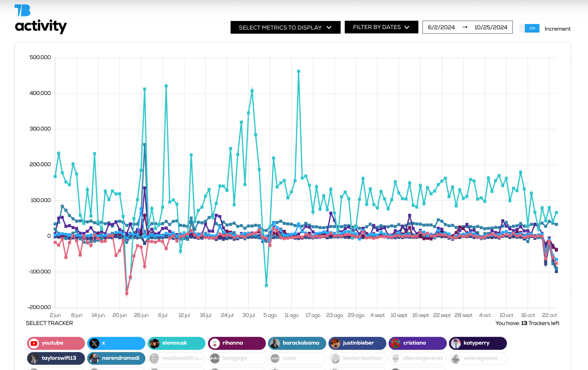Click the justinbieber tracker pill

pos(357,343)
